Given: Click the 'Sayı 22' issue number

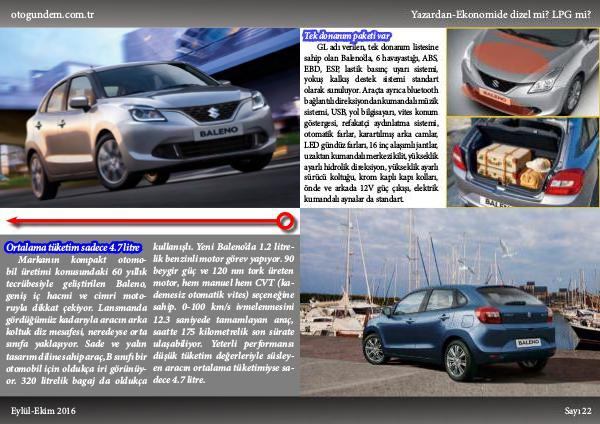Looking at the screenshot, I should [578, 410].
